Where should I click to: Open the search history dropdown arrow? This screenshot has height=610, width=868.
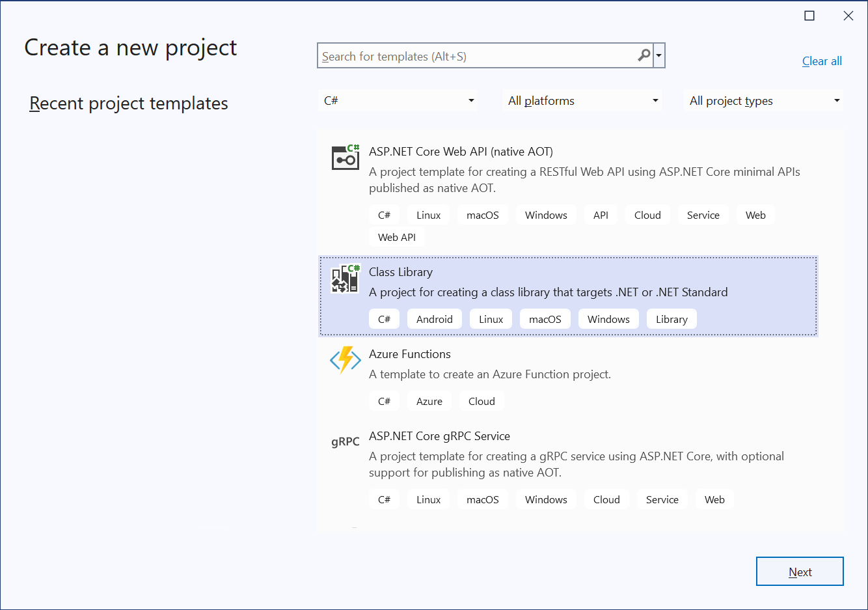tap(659, 55)
